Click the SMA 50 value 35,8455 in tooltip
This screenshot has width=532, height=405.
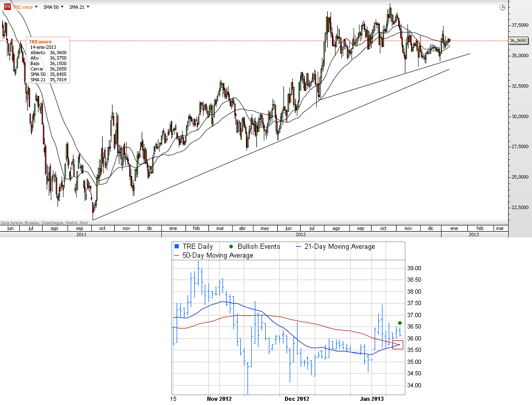click(x=58, y=74)
